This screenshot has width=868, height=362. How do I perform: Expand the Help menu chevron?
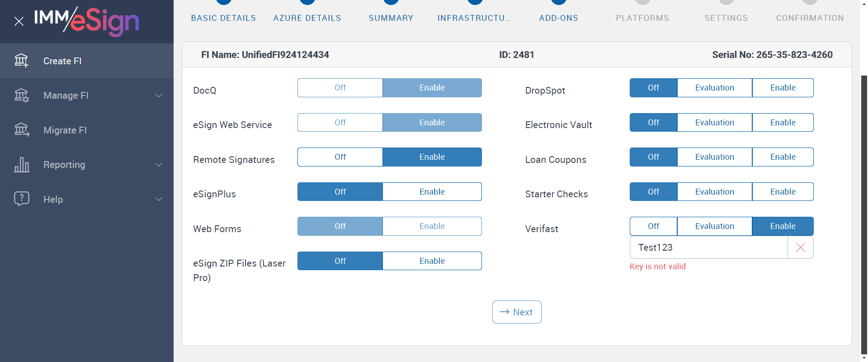click(x=159, y=199)
